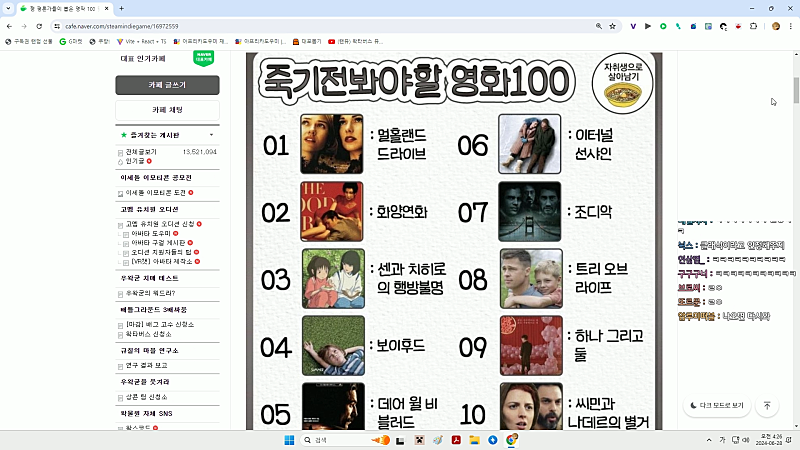Reload the current Naver Cafe page
This screenshot has width=800, height=450.
[39, 26]
